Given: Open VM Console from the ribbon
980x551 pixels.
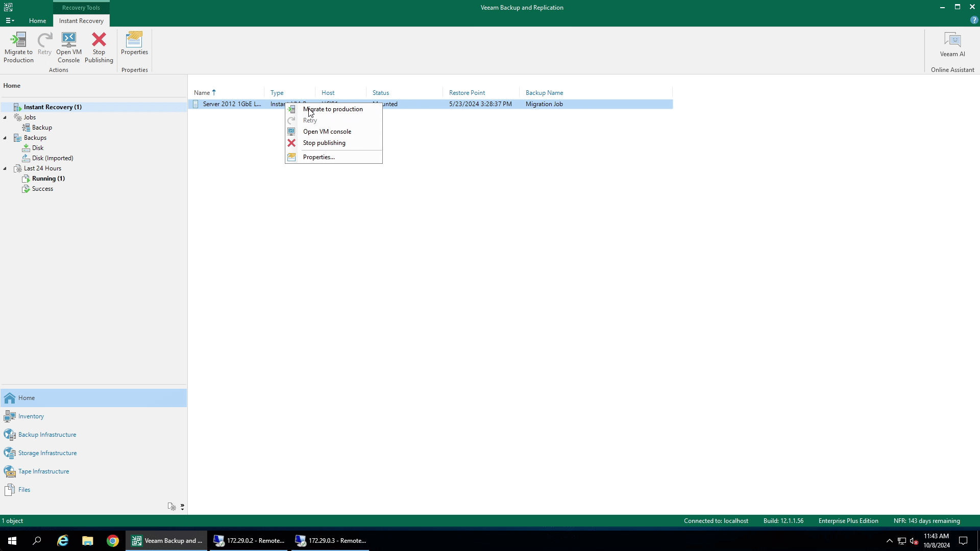Looking at the screenshot, I should [68, 48].
